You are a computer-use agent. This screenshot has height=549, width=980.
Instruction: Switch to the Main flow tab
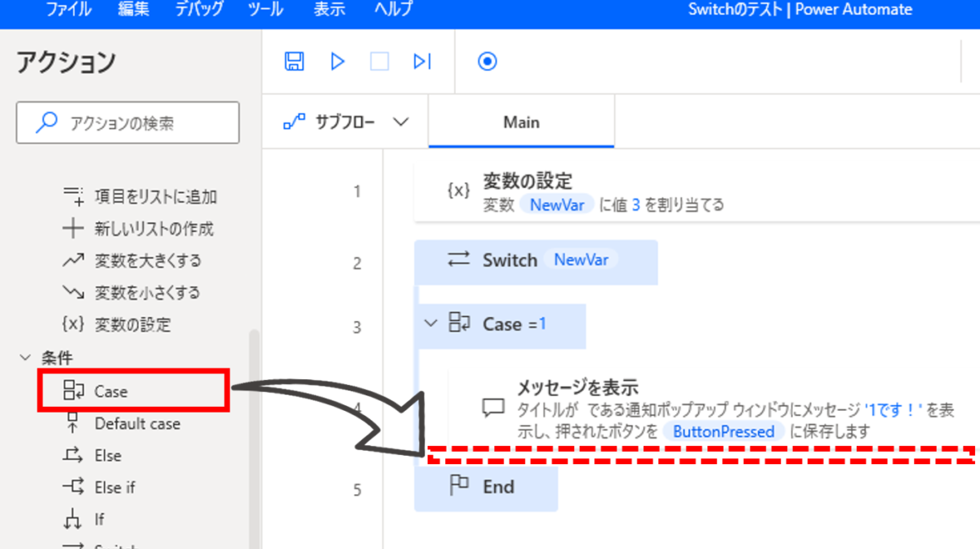520,121
